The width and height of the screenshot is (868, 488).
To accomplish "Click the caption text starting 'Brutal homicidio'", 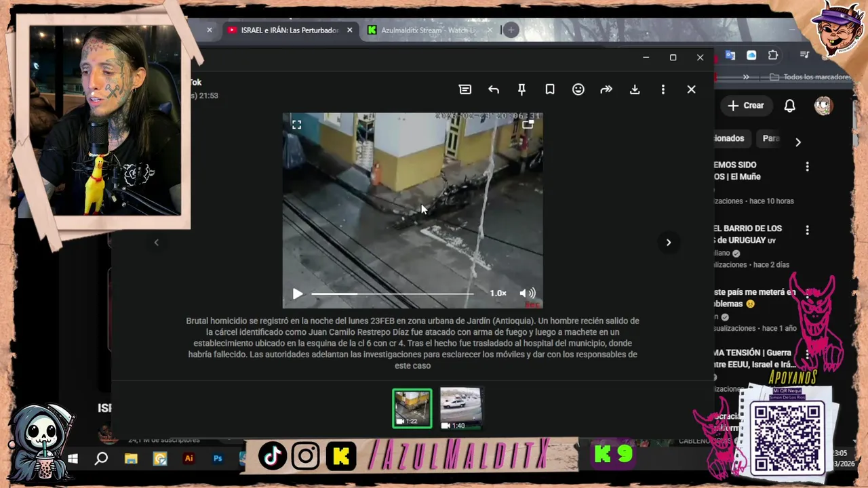I will tap(412, 343).
